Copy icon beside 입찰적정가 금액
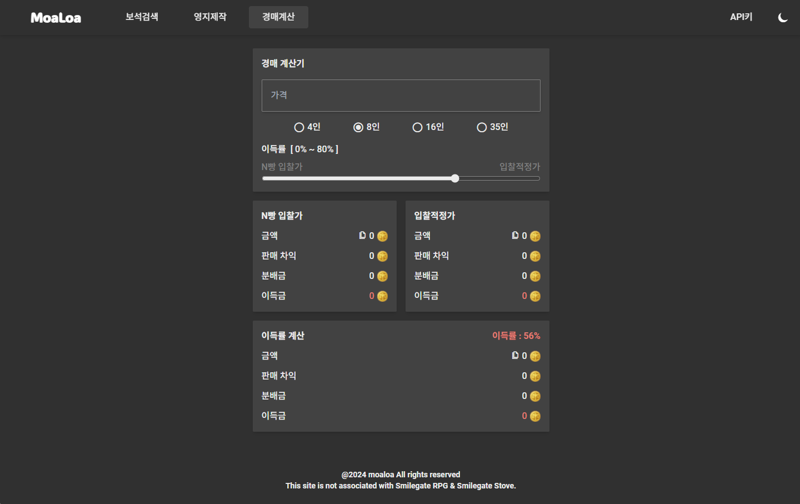Viewport: 800px width, 504px height. [x=515, y=235]
